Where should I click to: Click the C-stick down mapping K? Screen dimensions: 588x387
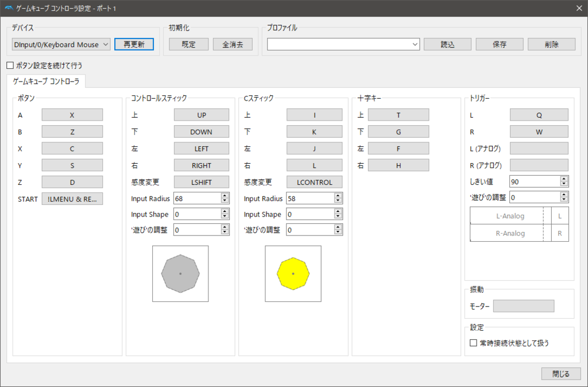[314, 131]
